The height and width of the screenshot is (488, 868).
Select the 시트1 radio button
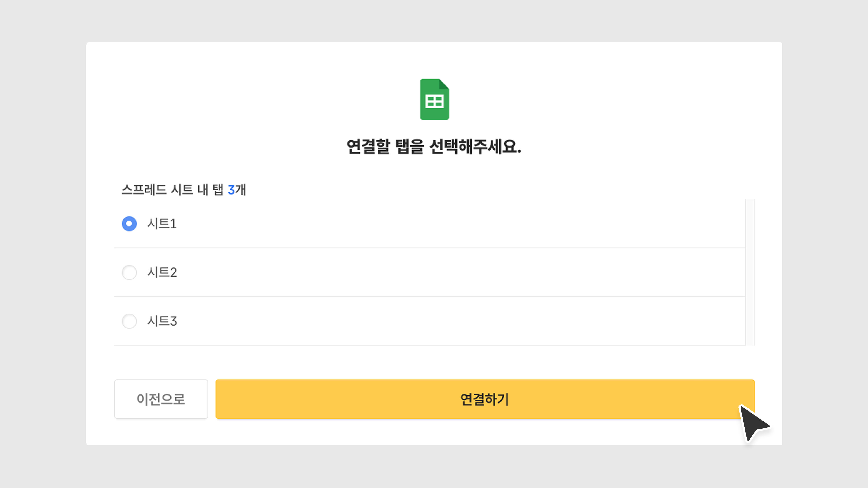tap(129, 224)
